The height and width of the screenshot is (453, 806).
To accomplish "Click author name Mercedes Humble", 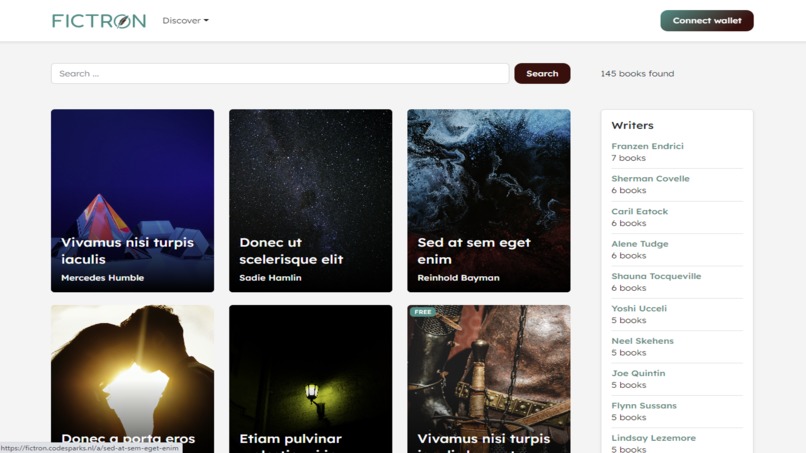I will [102, 278].
